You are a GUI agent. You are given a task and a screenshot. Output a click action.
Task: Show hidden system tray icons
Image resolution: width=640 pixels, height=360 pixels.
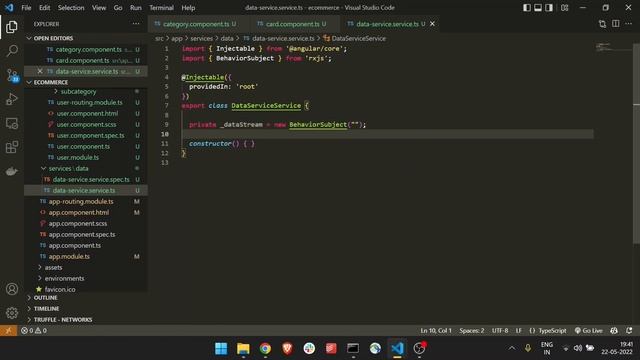511,349
